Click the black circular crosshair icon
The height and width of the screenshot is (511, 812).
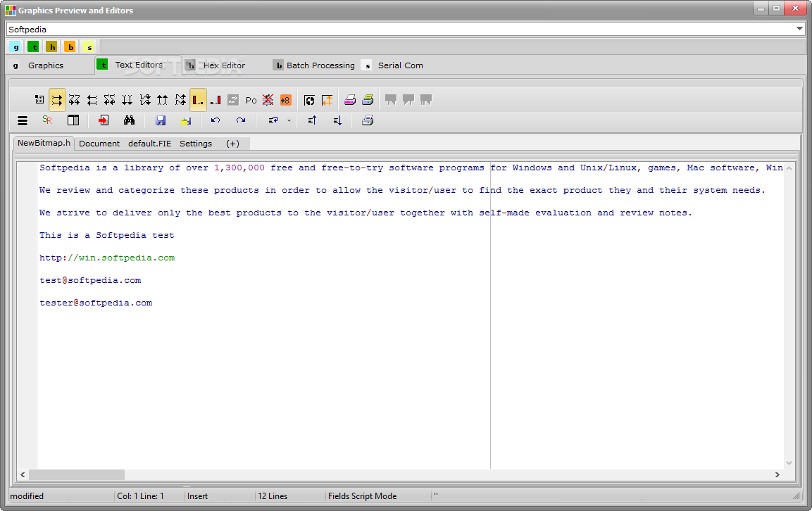(x=310, y=101)
